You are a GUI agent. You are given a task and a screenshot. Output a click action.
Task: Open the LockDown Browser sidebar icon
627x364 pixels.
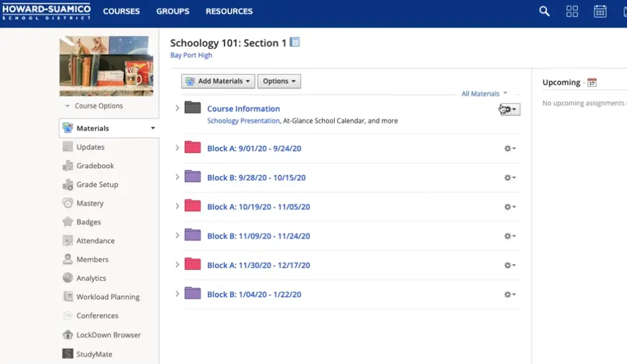click(68, 335)
